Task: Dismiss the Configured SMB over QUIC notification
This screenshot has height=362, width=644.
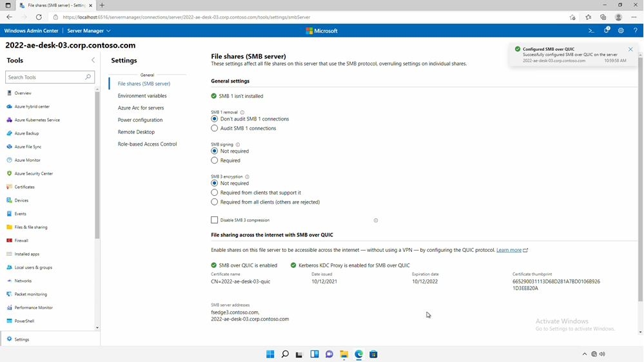Action: pyautogui.click(x=630, y=49)
